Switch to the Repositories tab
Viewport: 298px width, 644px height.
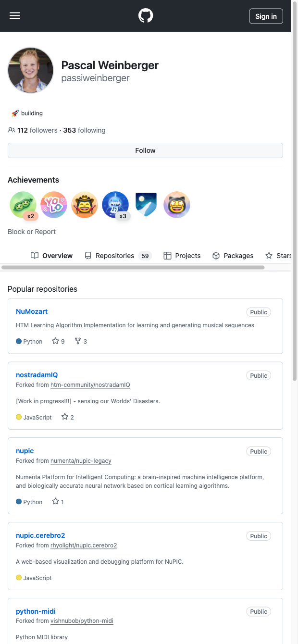(118, 256)
